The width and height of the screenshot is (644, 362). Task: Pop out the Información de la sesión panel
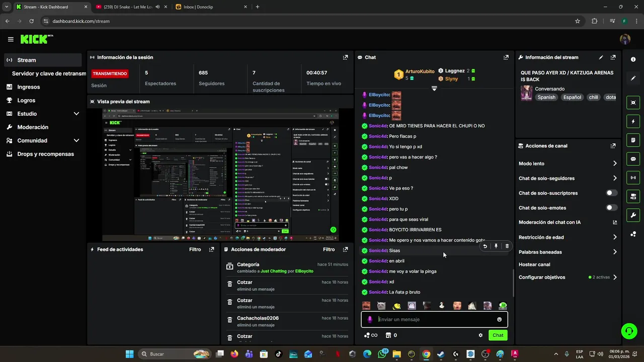(x=345, y=57)
